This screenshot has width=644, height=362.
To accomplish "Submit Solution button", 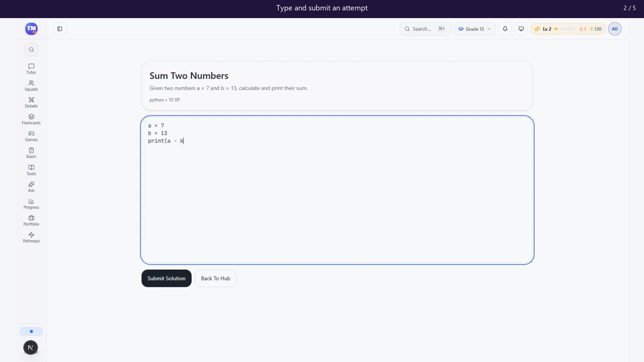I will 166,278.
